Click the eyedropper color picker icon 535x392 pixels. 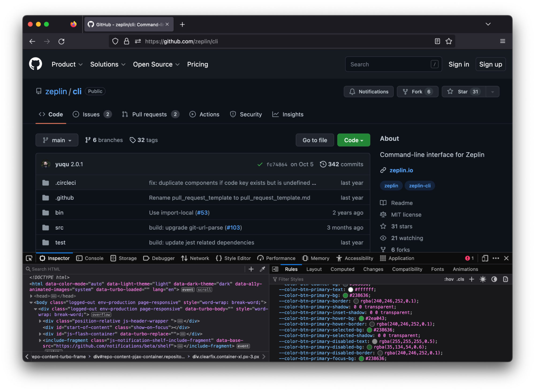[x=262, y=269]
